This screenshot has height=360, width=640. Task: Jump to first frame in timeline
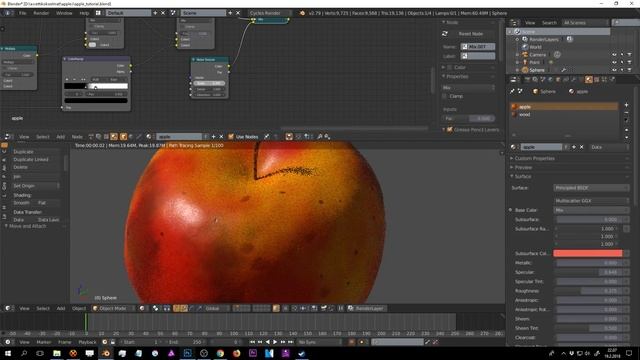tap(252, 342)
